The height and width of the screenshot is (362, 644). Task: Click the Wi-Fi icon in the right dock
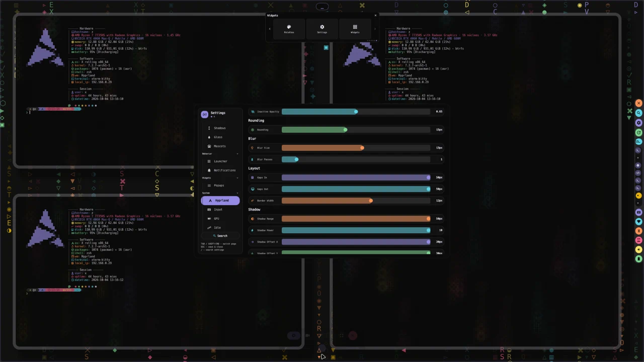[638, 221]
